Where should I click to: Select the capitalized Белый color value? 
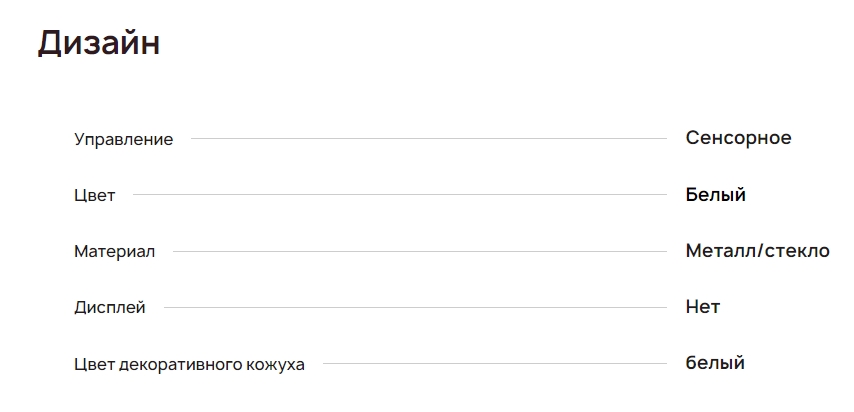715,194
